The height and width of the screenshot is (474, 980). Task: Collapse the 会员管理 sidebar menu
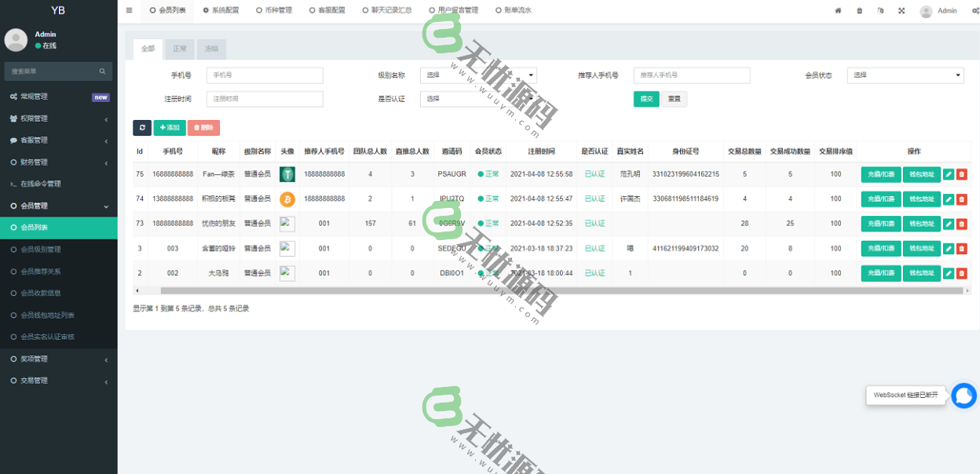coord(59,206)
